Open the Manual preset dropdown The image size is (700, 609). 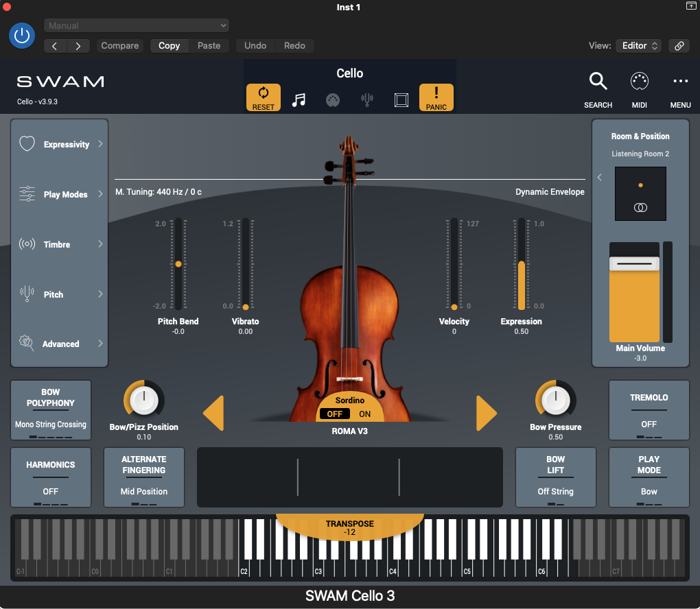[137, 25]
